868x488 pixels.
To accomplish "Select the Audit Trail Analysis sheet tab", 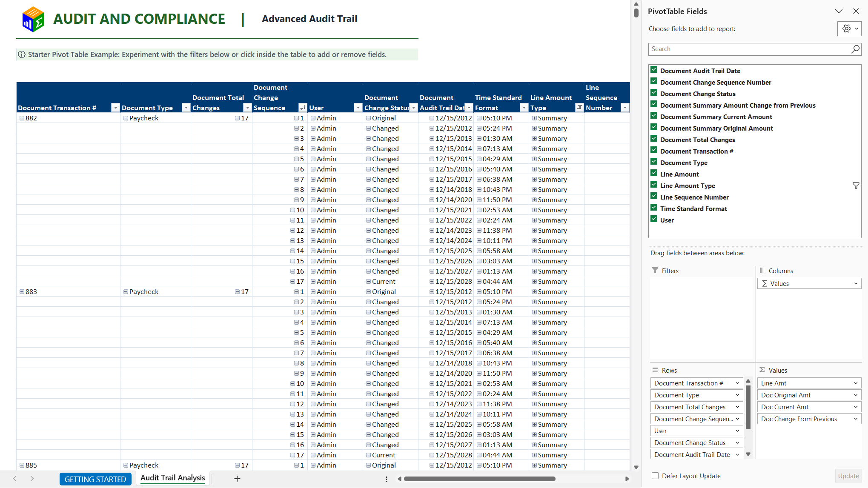I will click(173, 478).
